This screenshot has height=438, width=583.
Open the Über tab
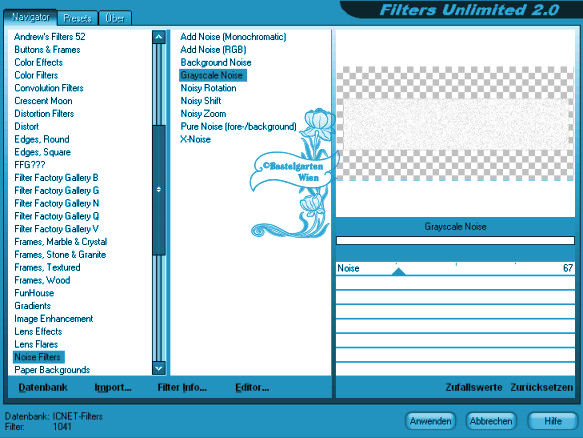click(115, 18)
